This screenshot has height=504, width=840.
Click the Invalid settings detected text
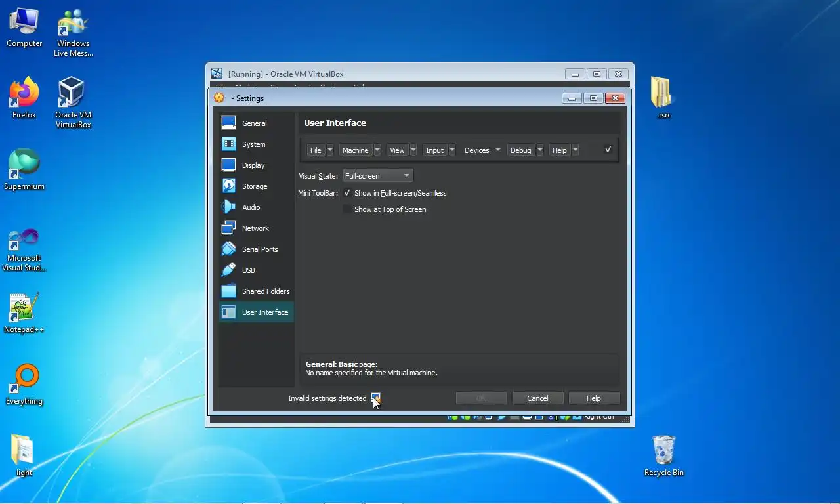pos(327,398)
